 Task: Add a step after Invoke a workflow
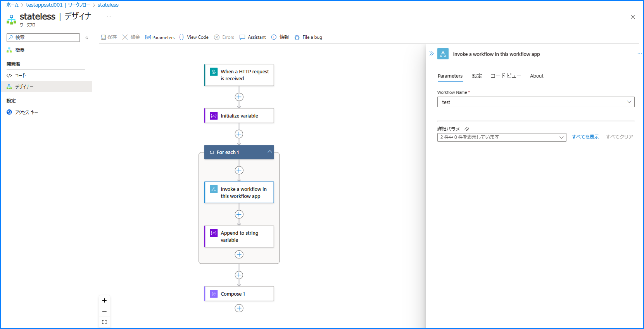tap(239, 215)
